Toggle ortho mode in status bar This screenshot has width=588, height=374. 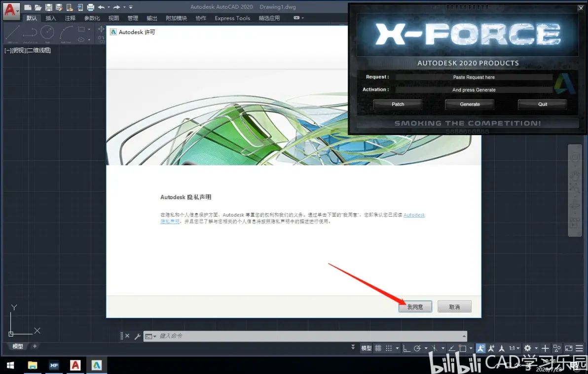[406, 348]
